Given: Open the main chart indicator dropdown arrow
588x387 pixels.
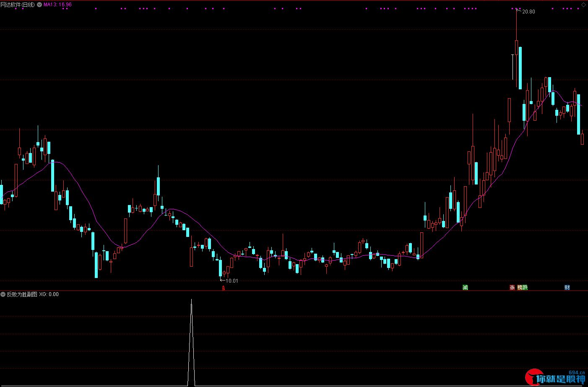Looking at the screenshot, I should 39,5.
